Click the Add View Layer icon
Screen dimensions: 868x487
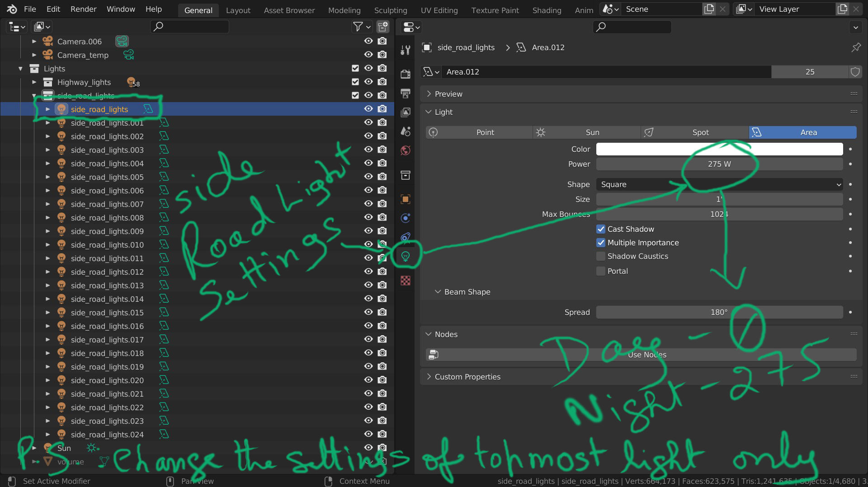point(842,9)
